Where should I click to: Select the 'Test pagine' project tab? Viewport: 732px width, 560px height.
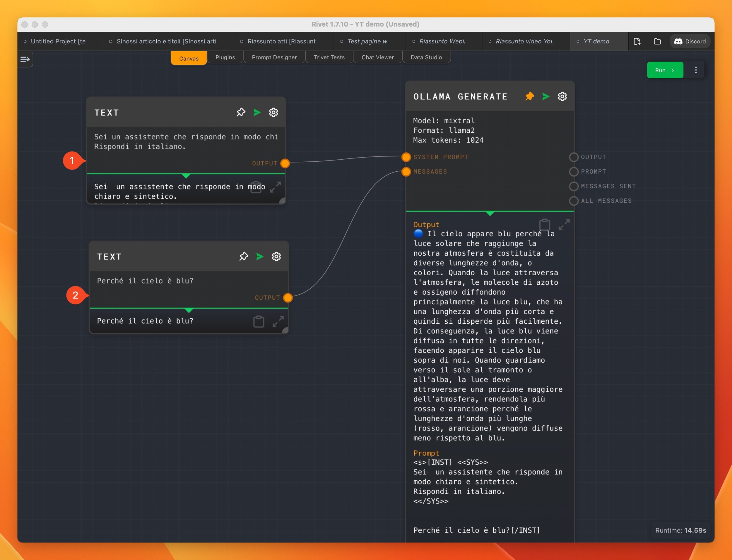point(370,41)
